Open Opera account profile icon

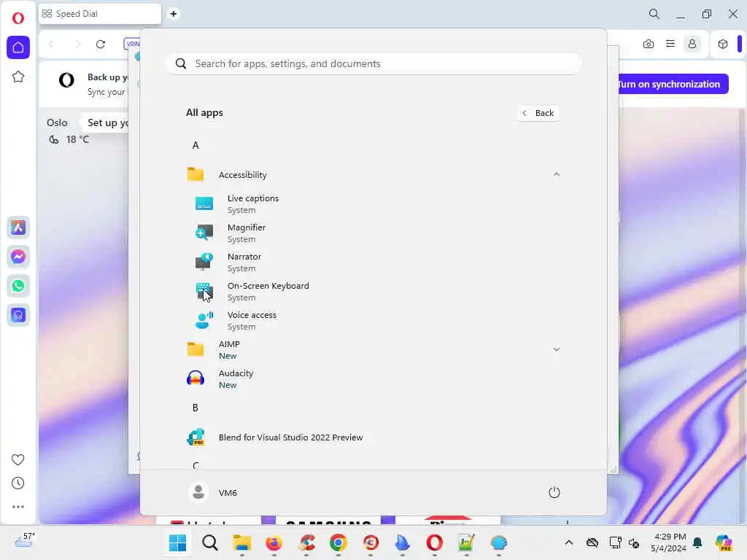(692, 44)
